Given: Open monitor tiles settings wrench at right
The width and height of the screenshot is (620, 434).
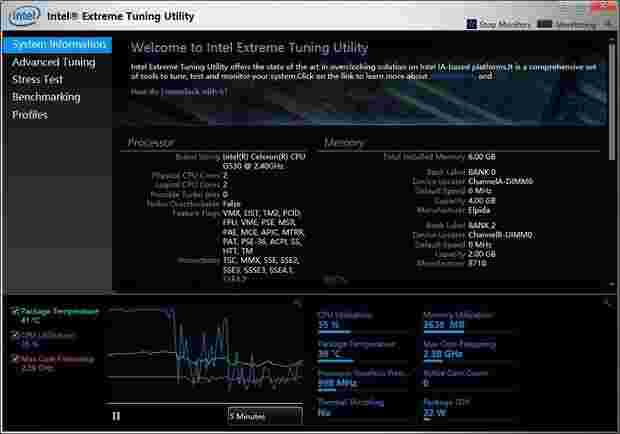Looking at the screenshot, I should coord(608,303).
